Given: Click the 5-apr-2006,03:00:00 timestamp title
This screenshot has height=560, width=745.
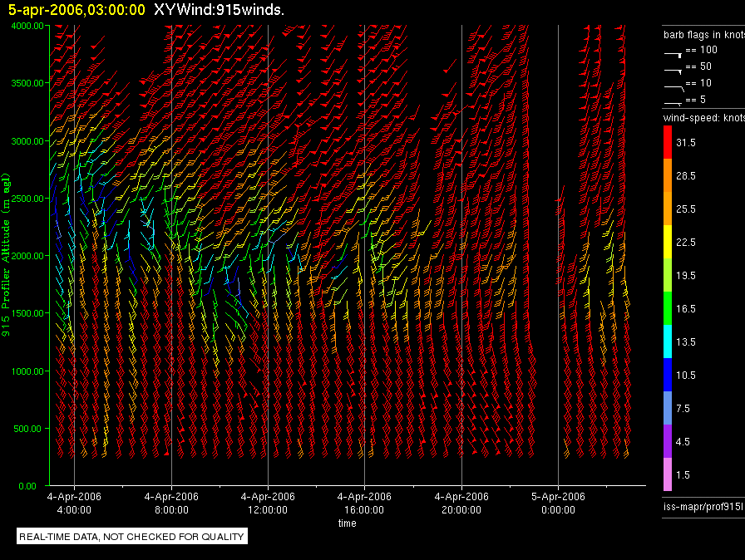Looking at the screenshot, I should point(76,10).
